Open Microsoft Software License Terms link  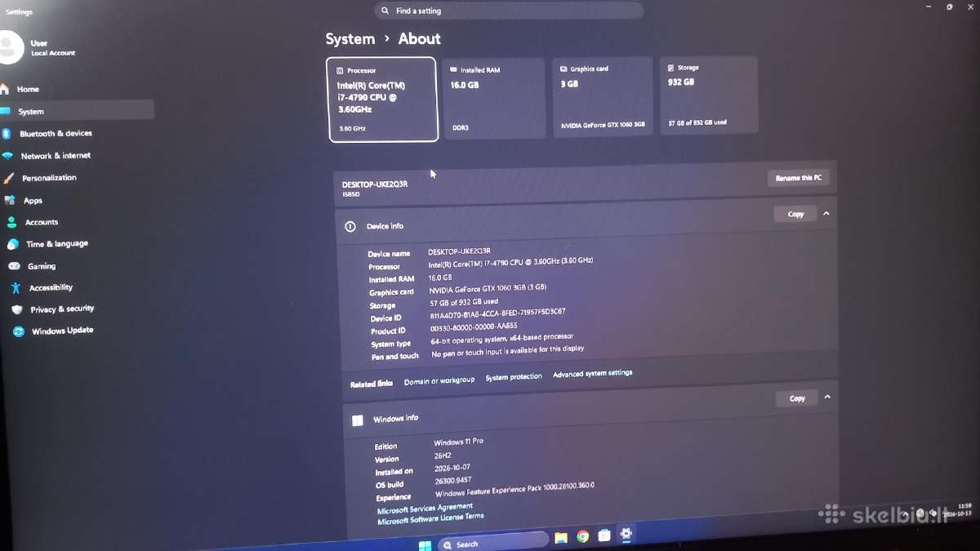point(430,518)
